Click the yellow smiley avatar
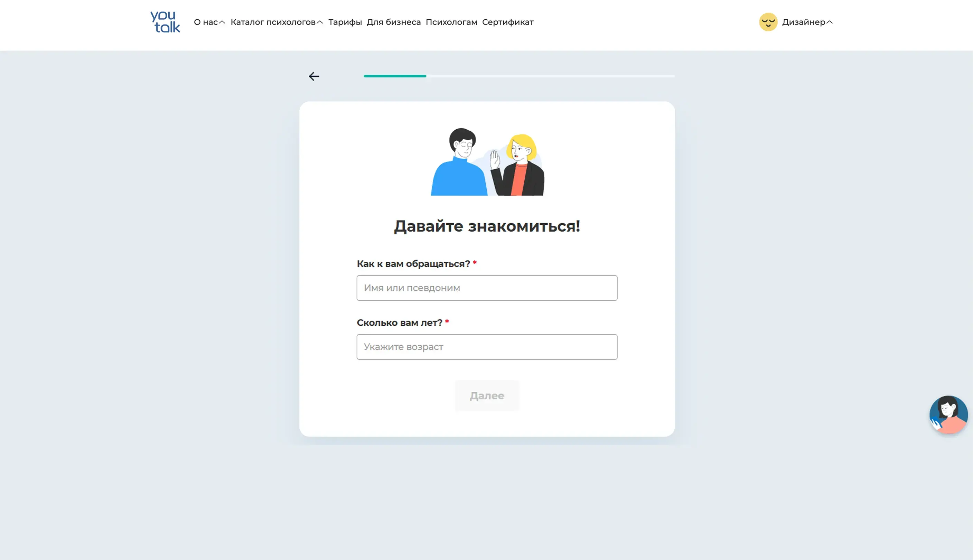This screenshot has height=560, width=973. point(768,22)
